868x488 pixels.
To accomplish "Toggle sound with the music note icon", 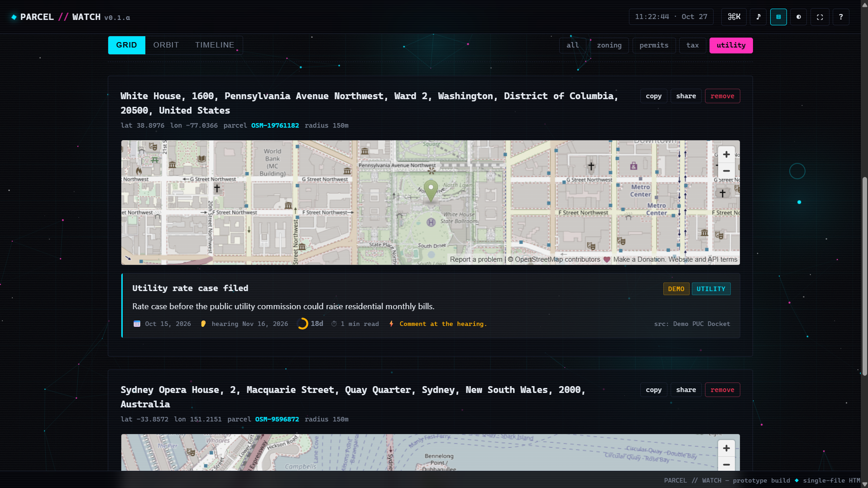I will (x=758, y=17).
